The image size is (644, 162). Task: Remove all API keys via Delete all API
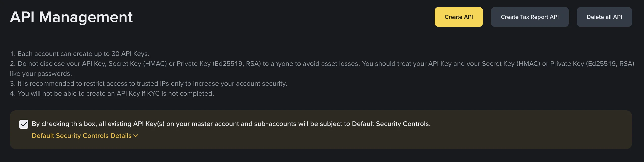point(604,17)
